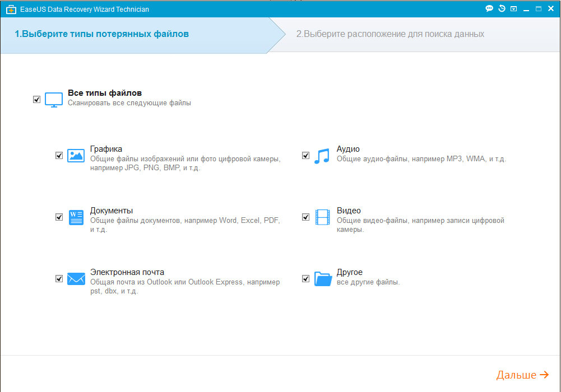The image size is (561, 392).
Task: Click the Электронная почта label text
Action: (x=127, y=272)
